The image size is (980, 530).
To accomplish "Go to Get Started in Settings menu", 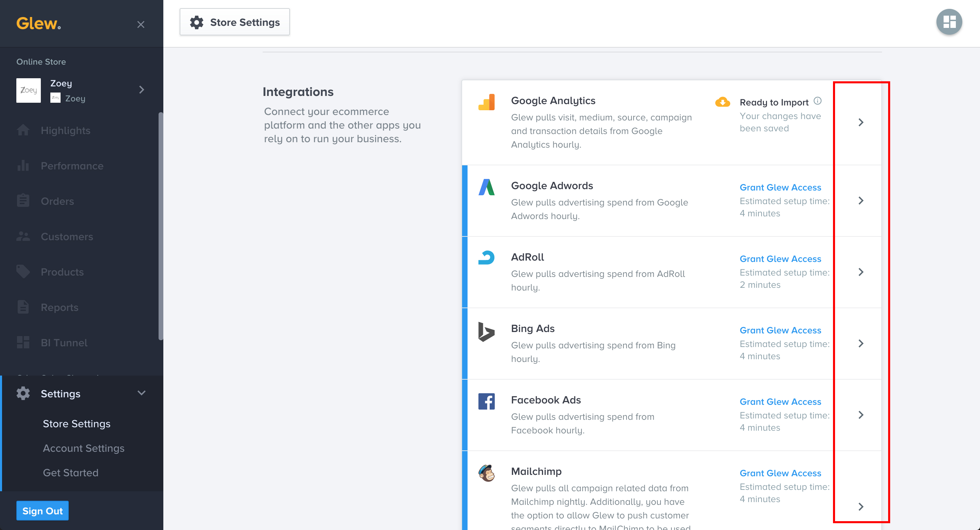I will point(70,473).
